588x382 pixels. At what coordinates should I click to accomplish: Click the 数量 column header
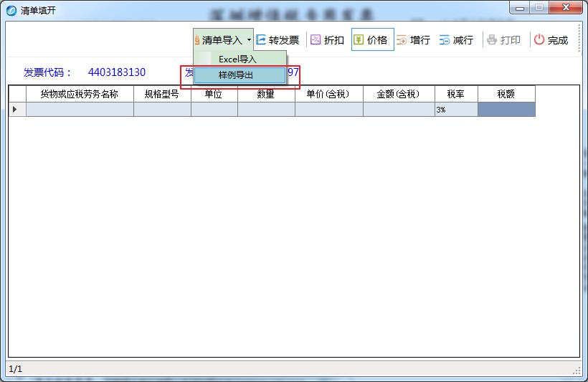266,94
